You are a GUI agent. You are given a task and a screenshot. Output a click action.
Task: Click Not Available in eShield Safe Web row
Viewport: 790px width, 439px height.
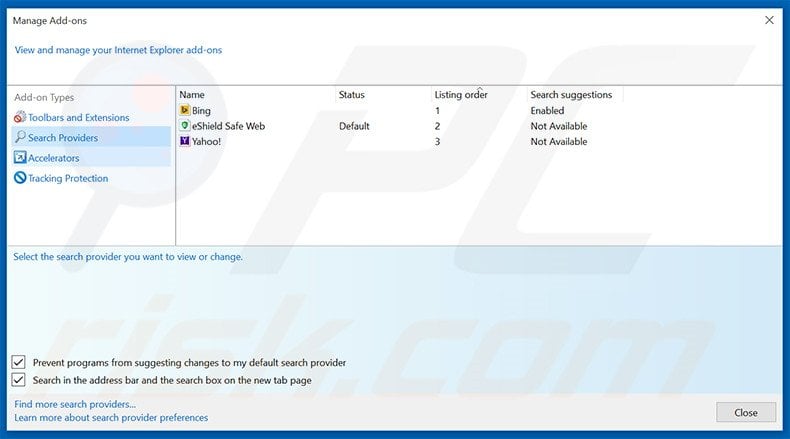559,126
